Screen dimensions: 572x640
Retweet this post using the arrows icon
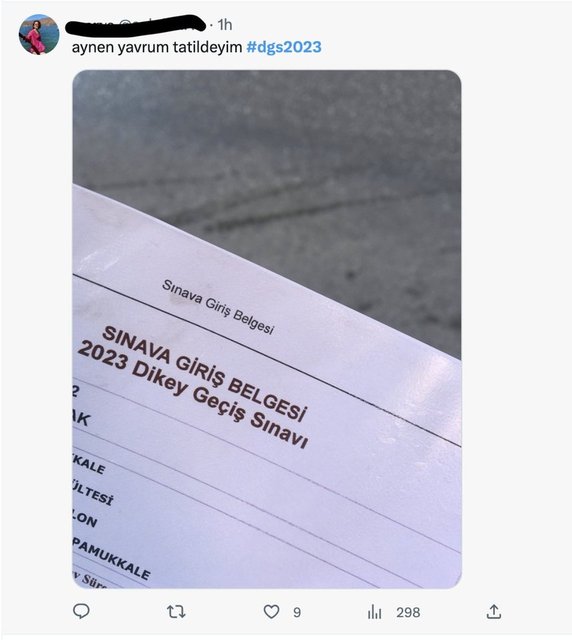pyautogui.click(x=176, y=611)
